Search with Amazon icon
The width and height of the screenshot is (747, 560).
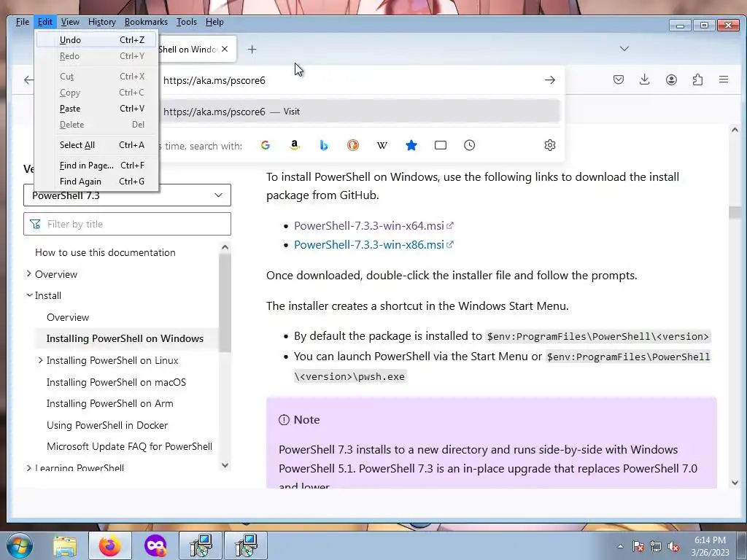[x=295, y=145]
